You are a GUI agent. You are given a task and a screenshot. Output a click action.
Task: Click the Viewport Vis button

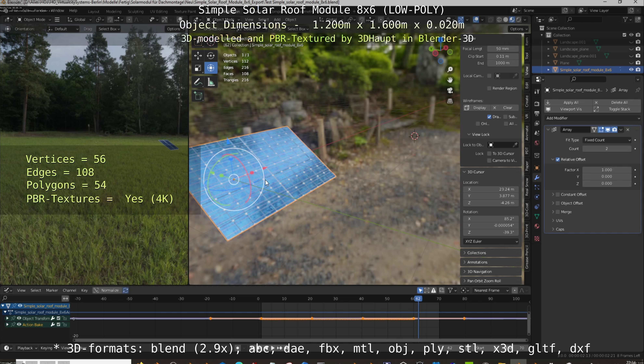tap(568, 109)
